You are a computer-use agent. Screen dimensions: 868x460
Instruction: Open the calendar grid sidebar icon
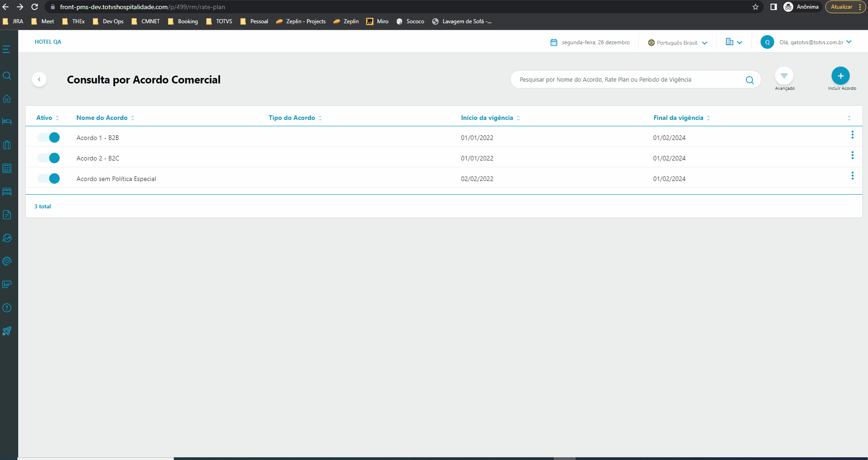tap(7, 168)
